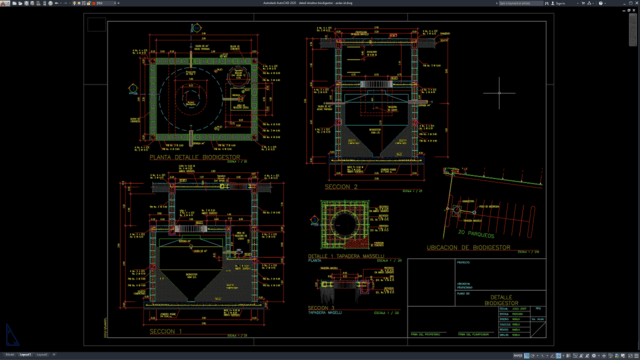This screenshot has width=640, height=360.
Task: Click the Save As icon in quick access toolbar
Action: (32, 3)
